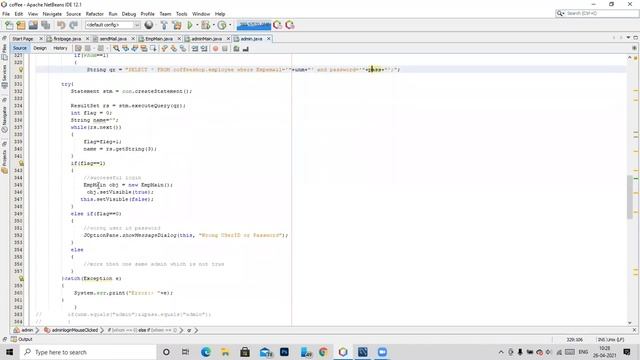Run the project with green play icon

click(x=190, y=25)
